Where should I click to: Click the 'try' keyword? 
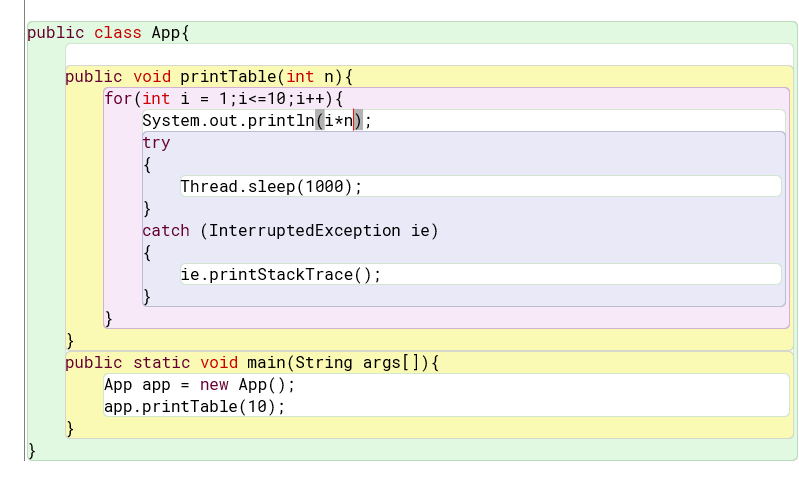coord(156,143)
